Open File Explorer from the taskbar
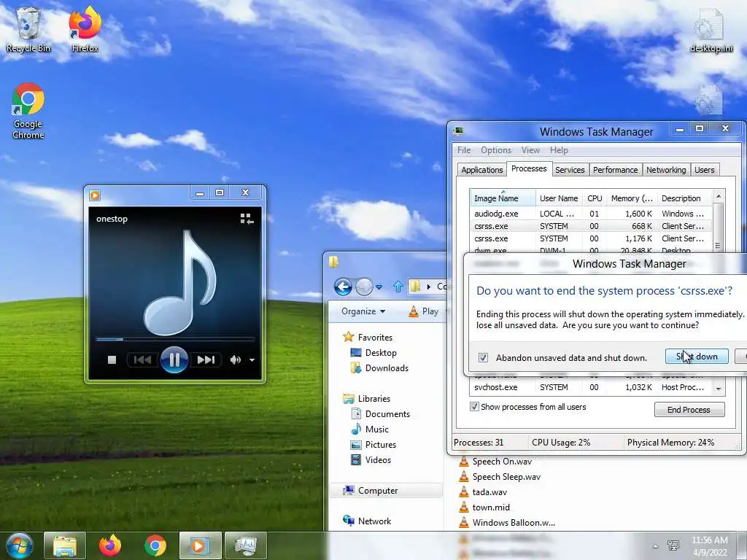This screenshot has height=560, width=747. click(x=65, y=545)
